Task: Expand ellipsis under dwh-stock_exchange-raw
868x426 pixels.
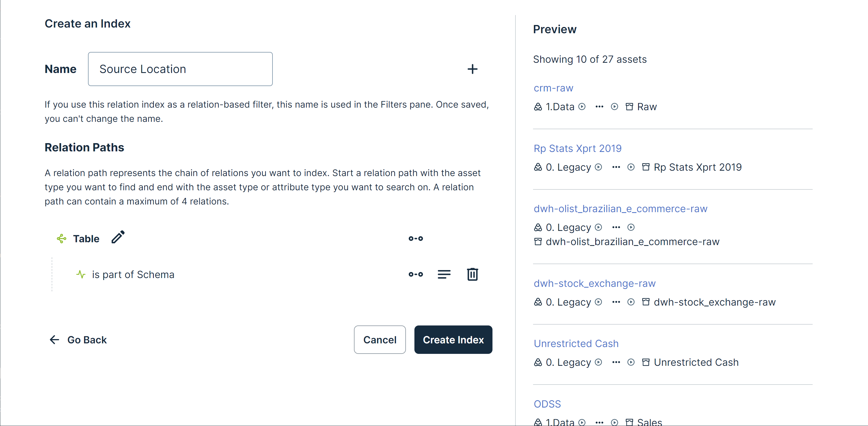Action: click(616, 302)
